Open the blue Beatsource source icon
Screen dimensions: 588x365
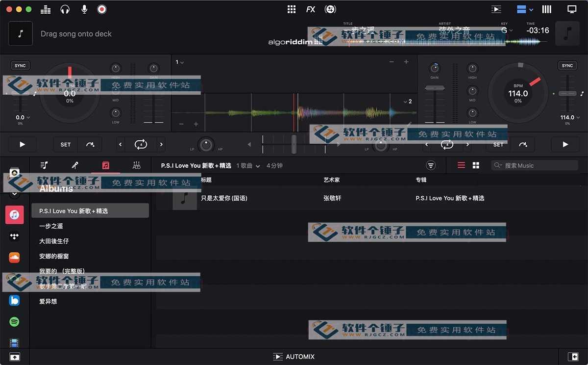pyautogui.click(x=15, y=300)
